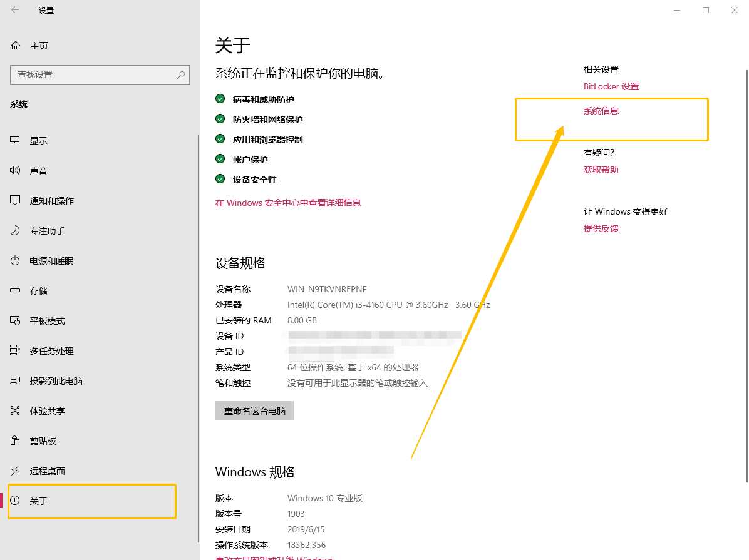Image resolution: width=749 pixels, height=560 pixels.
Task: Open the 存储 storage settings icon
Action: coord(31,290)
